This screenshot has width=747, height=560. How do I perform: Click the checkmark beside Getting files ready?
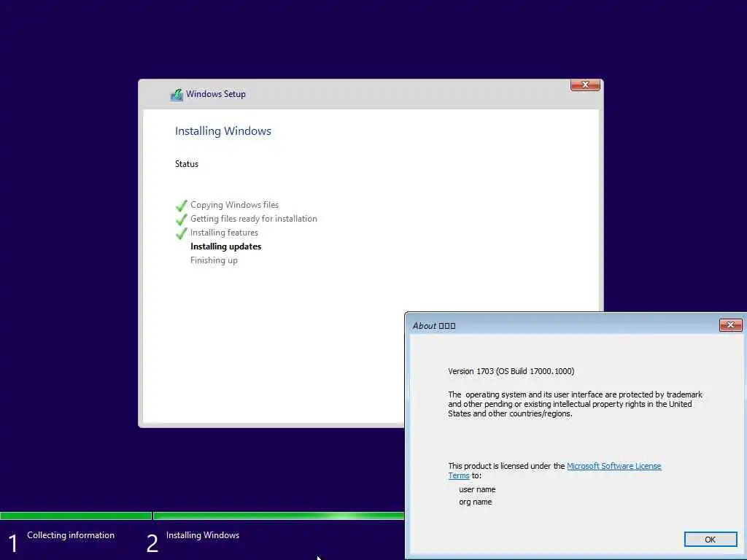pyautogui.click(x=181, y=219)
